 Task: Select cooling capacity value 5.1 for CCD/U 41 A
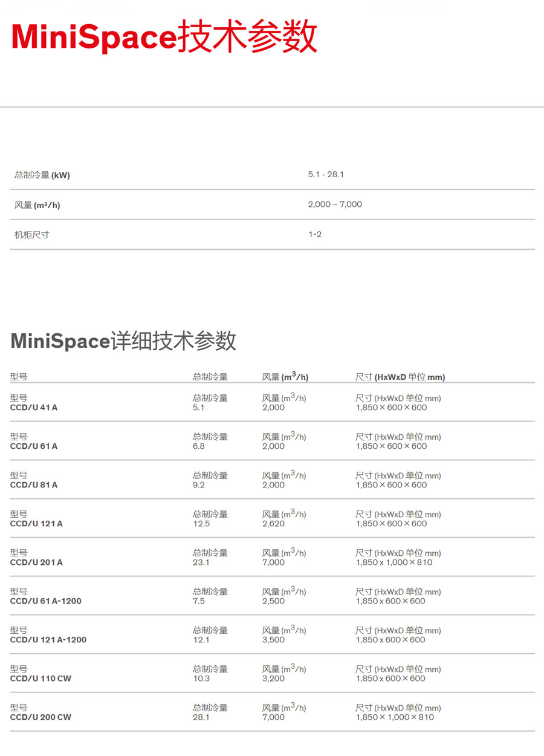point(199,408)
